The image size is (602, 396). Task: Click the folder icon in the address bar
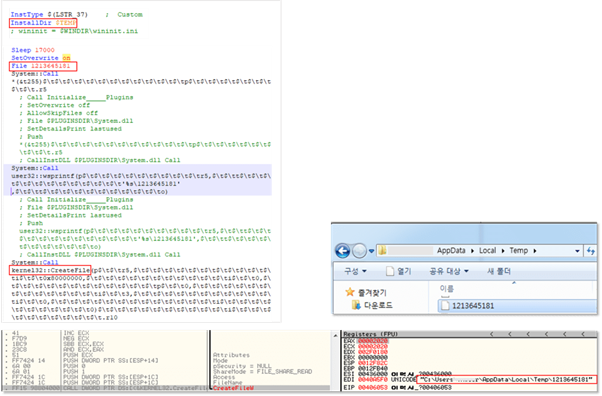[382, 251]
